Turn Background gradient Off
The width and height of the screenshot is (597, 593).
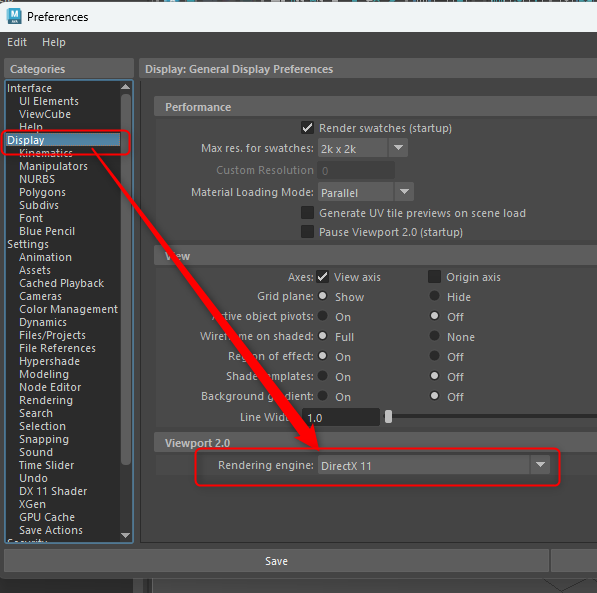[x=434, y=395]
